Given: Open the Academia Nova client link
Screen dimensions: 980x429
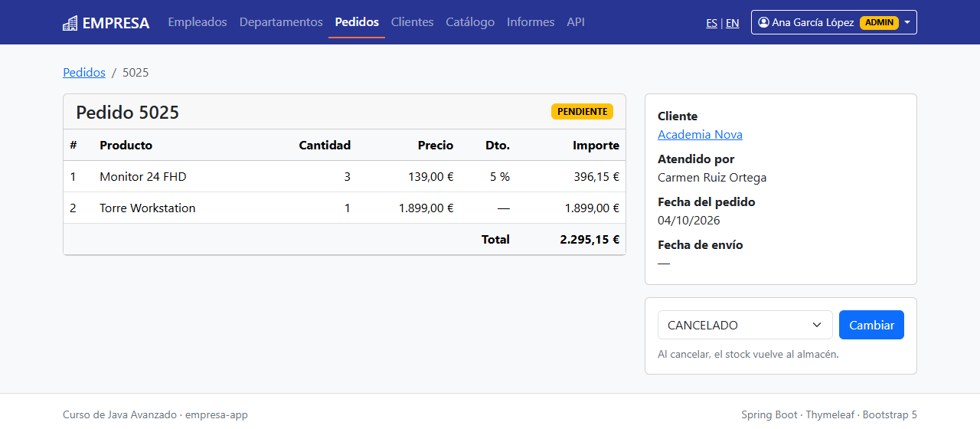Looking at the screenshot, I should (x=700, y=135).
